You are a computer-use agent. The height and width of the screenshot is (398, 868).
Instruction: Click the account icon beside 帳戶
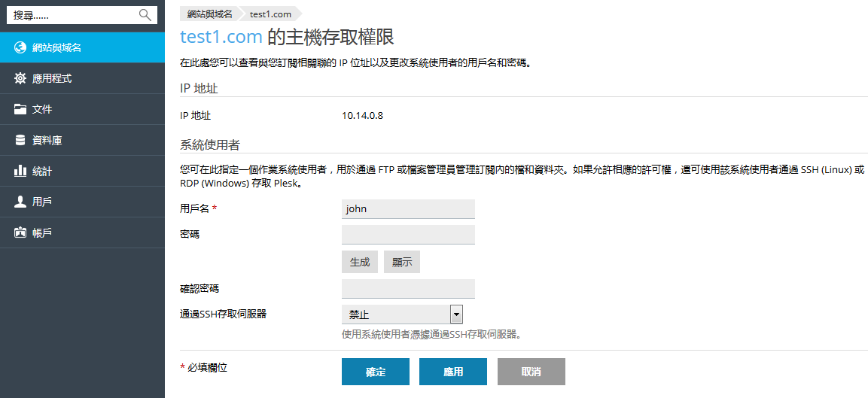(20, 232)
